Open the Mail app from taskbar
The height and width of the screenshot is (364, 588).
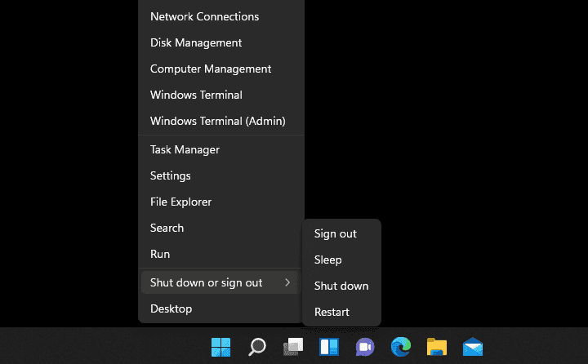pos(473,347)
